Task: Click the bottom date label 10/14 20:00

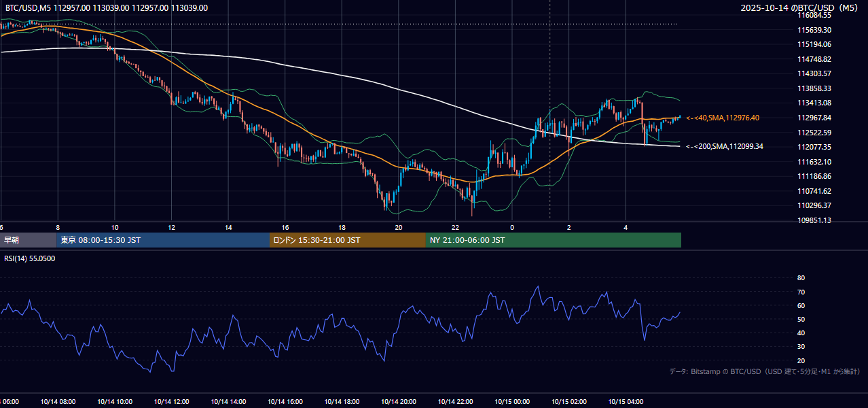Action: [399, 402]
